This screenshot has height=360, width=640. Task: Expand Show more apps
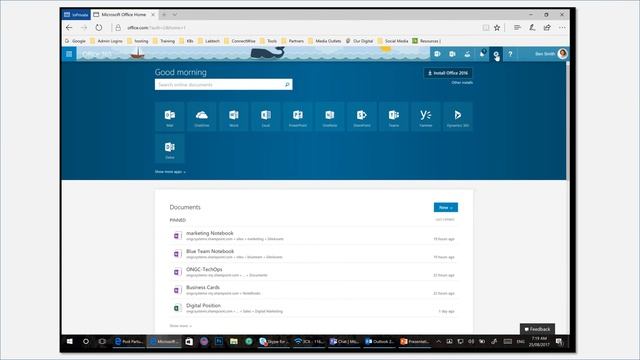(170, 172)
